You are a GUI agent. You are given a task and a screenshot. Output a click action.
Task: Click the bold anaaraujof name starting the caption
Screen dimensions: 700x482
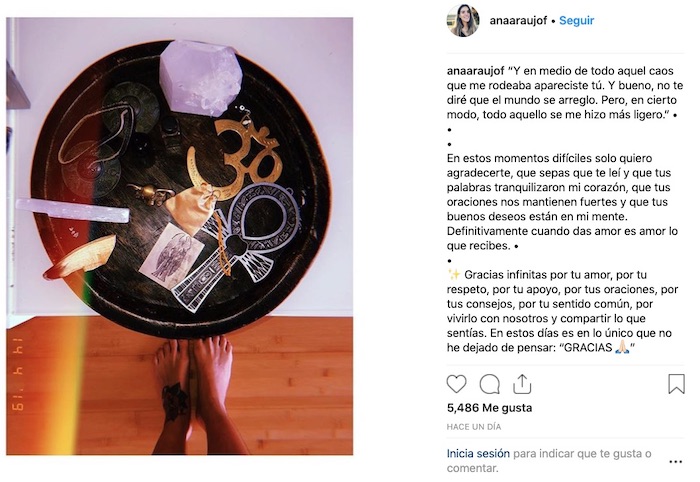coord(475,71)
